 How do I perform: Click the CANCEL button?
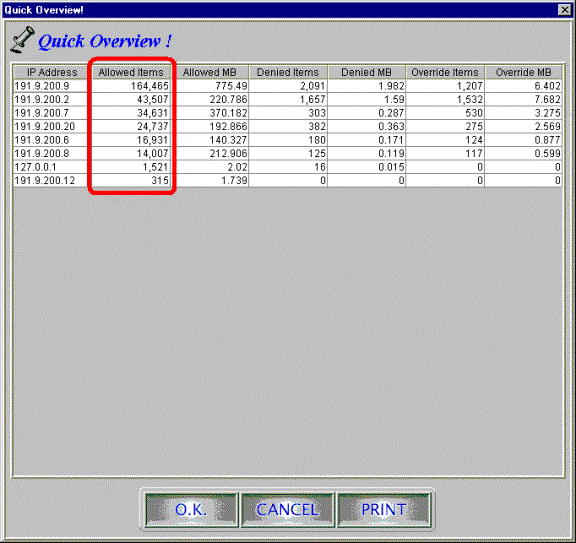click(x=287, y=510)
